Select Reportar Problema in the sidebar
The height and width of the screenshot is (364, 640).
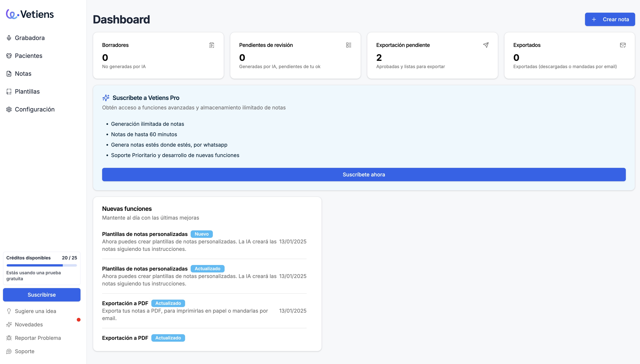point(38,338)
